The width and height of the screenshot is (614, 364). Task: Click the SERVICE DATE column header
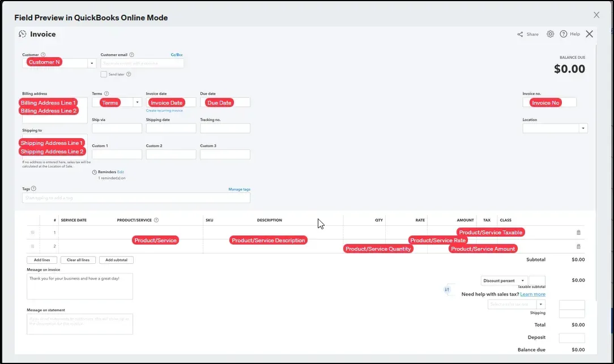74,220
